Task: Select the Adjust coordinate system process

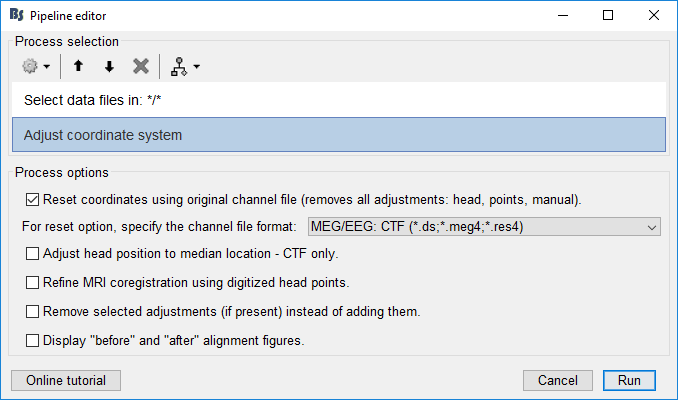Action: click(338, 135)
